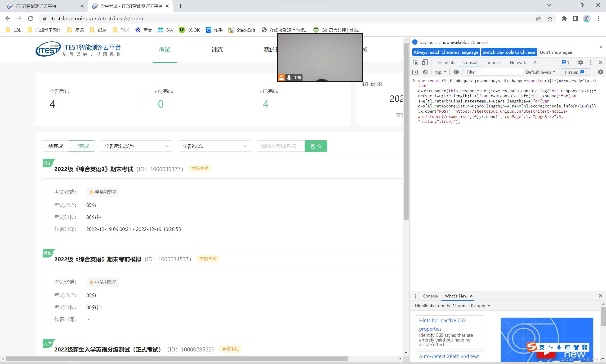
Task: Toggle live expression eye icon
Action: coord(456,72)
